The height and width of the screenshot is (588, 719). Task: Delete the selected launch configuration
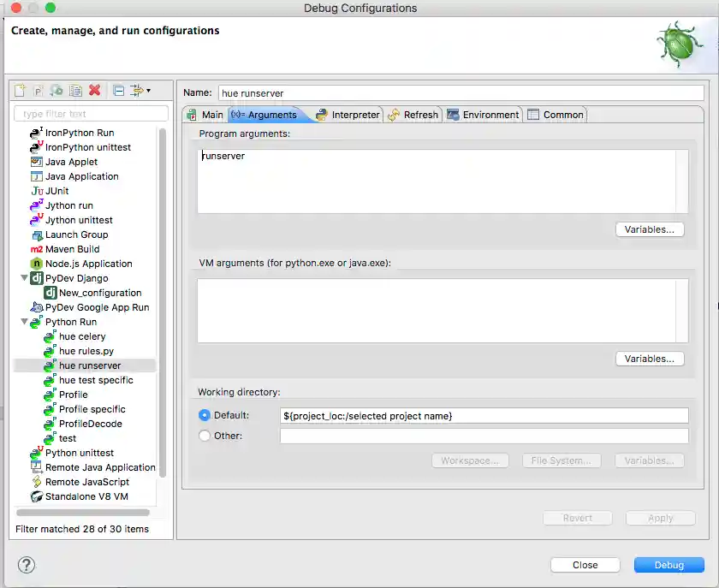[92, 91]
